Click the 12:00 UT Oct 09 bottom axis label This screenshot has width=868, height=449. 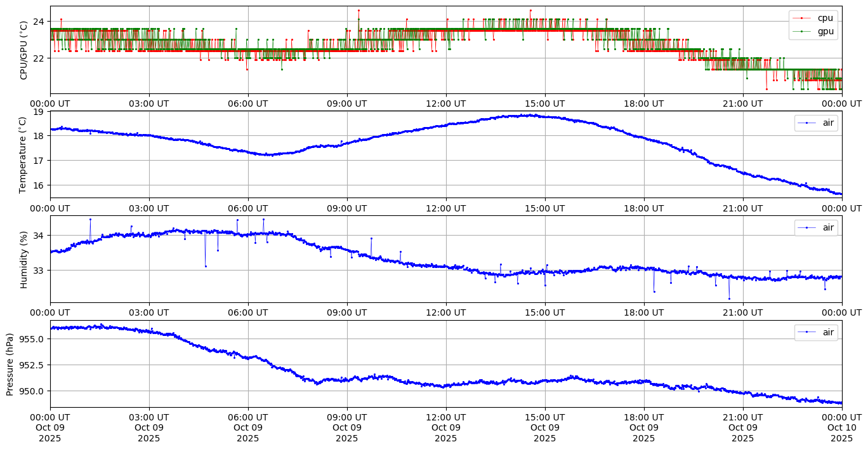[445, 427]
